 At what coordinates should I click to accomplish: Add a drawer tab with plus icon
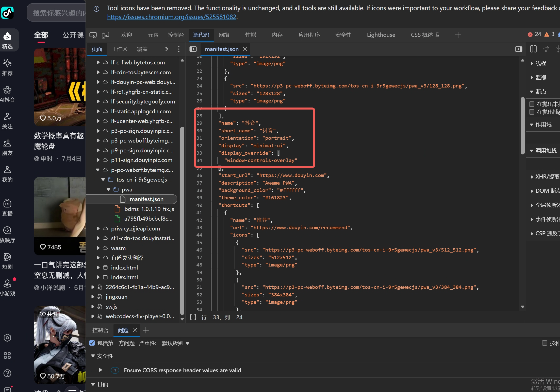(x=146, y=330)
